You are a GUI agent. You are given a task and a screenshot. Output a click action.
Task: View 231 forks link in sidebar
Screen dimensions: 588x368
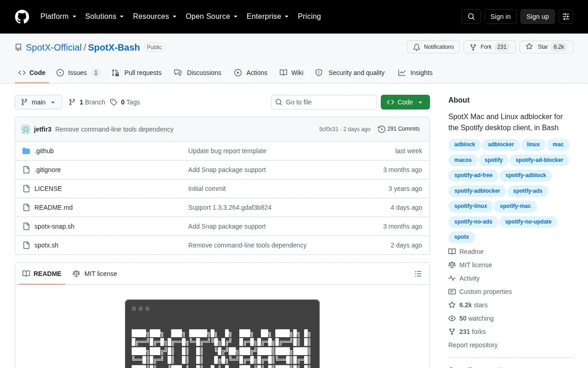[467, 332]
